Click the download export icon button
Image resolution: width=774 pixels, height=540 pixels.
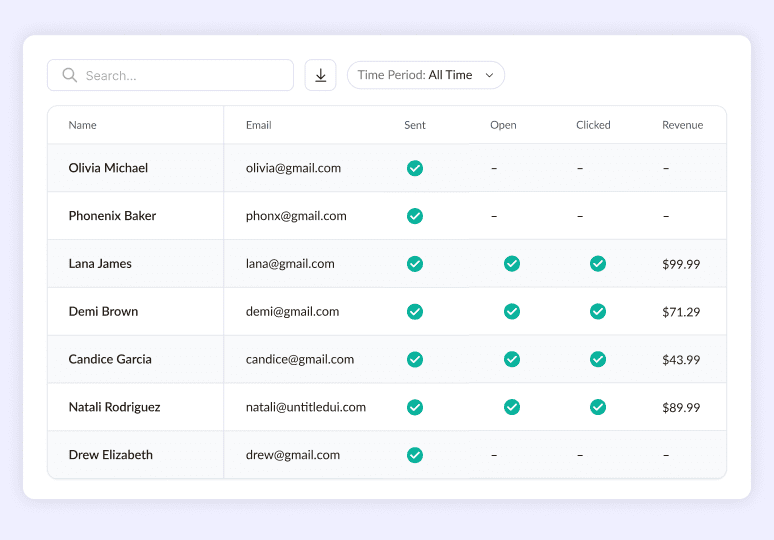(320, 75)
